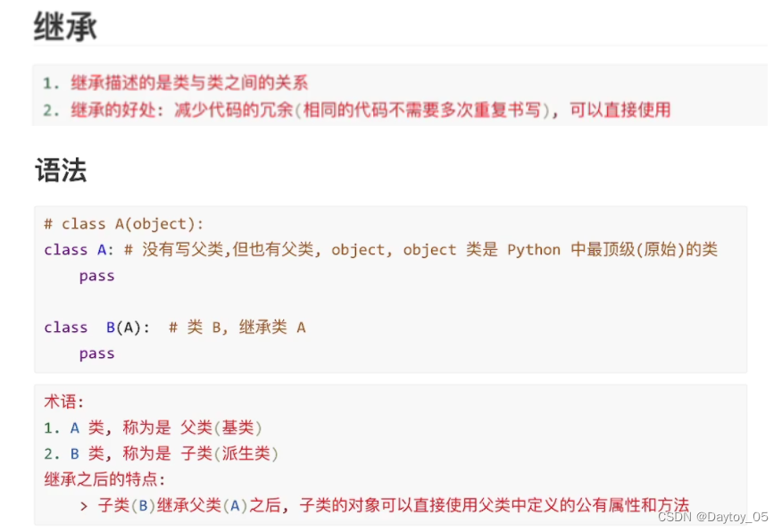Click the 语法 section heading

point(61,170)
